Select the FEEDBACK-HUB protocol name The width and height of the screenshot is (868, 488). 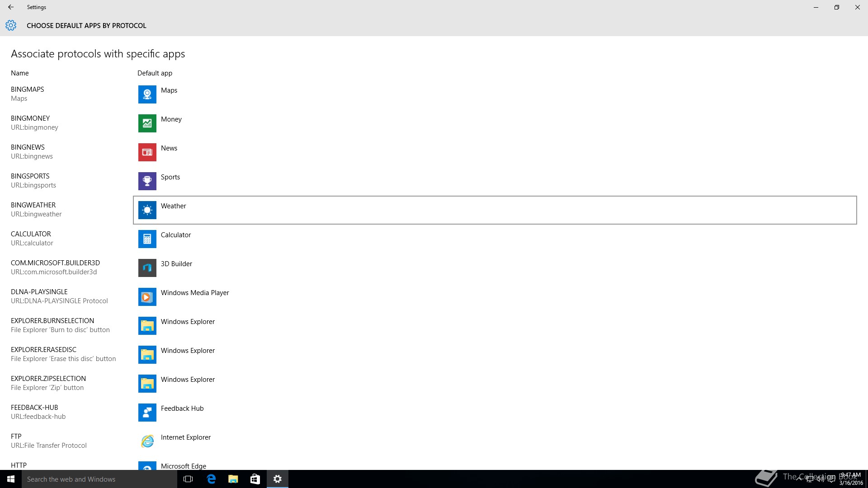tap(34, 408)
